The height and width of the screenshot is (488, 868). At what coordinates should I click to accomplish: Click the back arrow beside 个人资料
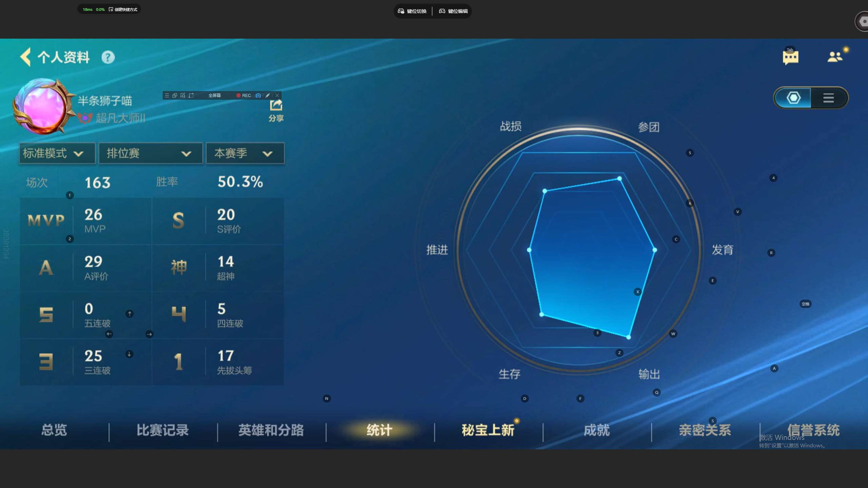[x=26, y=57]
